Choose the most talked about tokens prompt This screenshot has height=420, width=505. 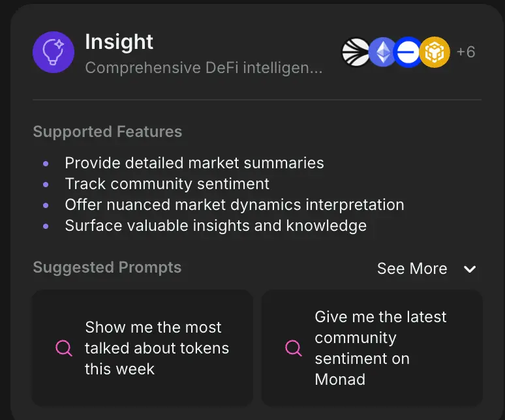point(142,348)
